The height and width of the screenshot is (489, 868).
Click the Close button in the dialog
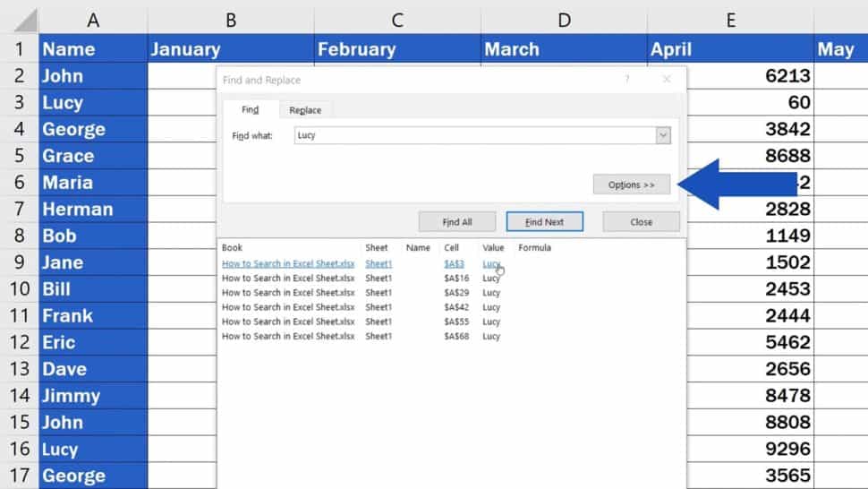[641, 222]
